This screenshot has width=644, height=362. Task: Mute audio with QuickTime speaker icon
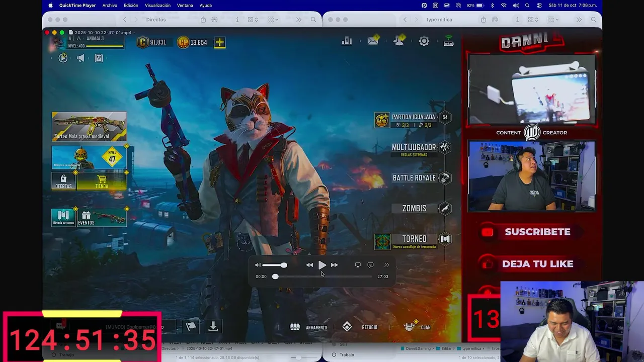coord(258,265)
